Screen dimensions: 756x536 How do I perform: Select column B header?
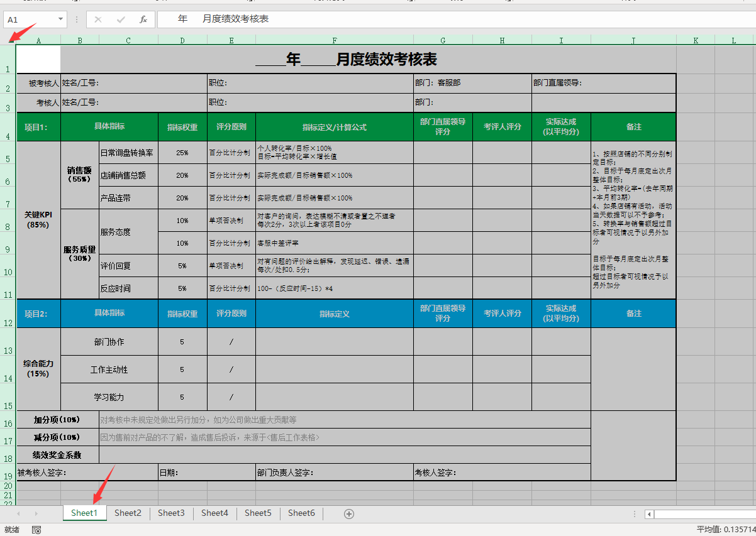coord(80,40)
